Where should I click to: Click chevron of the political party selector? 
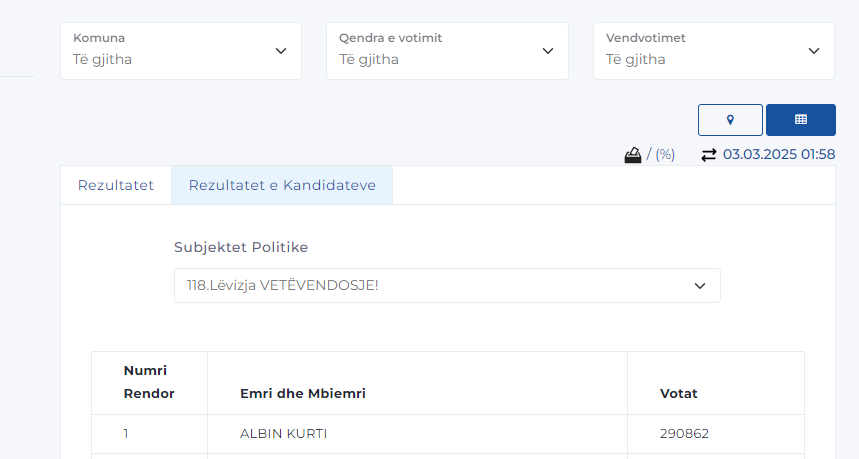click(x=700, y=286)
